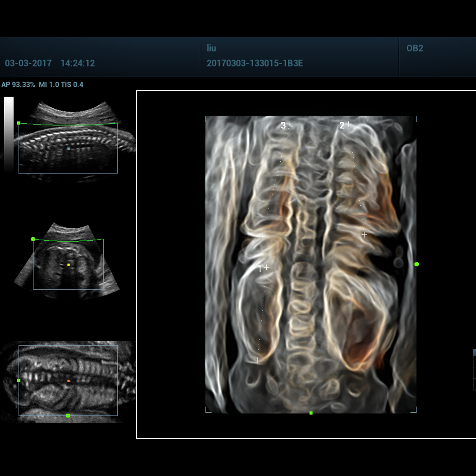
Task: Toggle the green rotation handle right of 3D render
Action: pyautogui.click(x=416, y=264)
